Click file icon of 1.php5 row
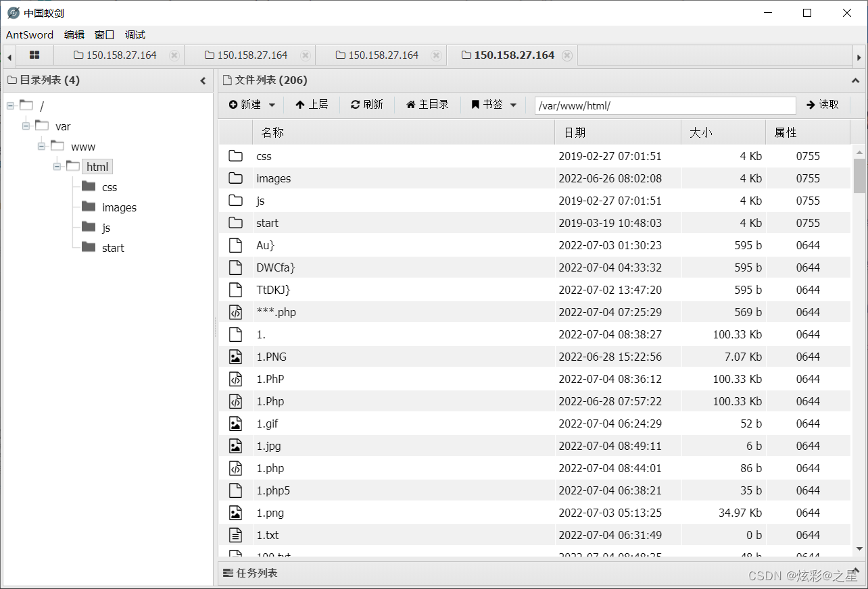868x589 pixels. (x=235, y=490)
